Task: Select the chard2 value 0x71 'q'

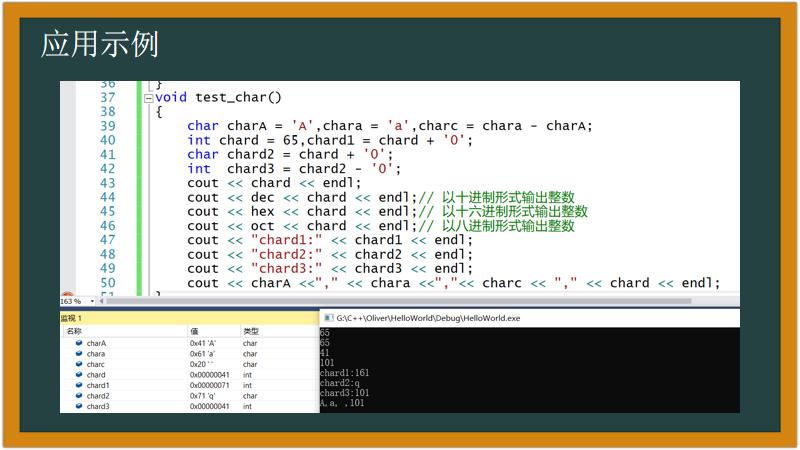Action: (x=204, y=397)
